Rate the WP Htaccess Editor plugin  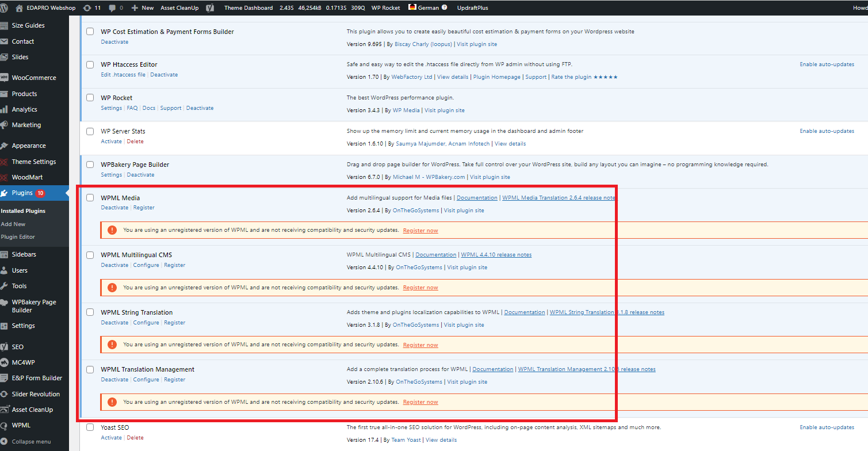(x=584, y=77)
